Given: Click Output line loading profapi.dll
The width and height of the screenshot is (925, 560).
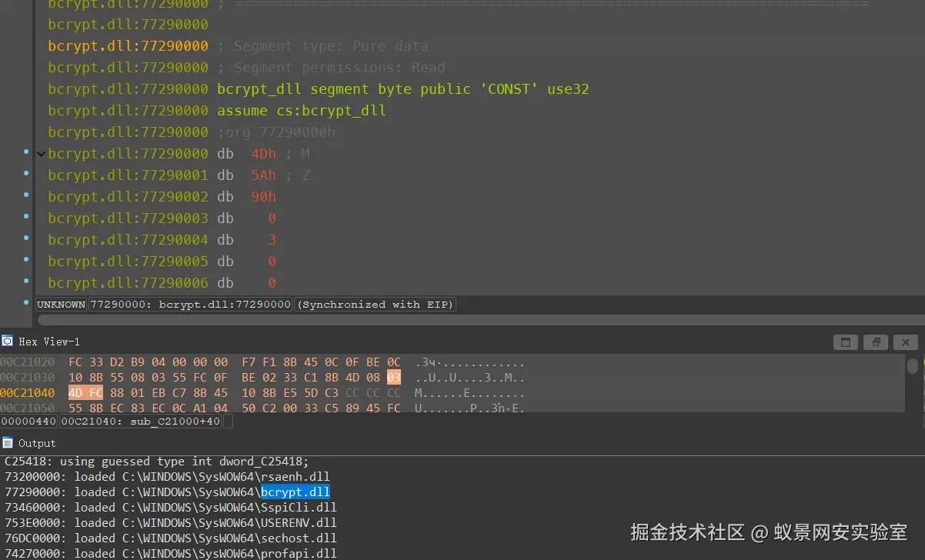Looking at the screenshot, I should click(x=171, y=553).
